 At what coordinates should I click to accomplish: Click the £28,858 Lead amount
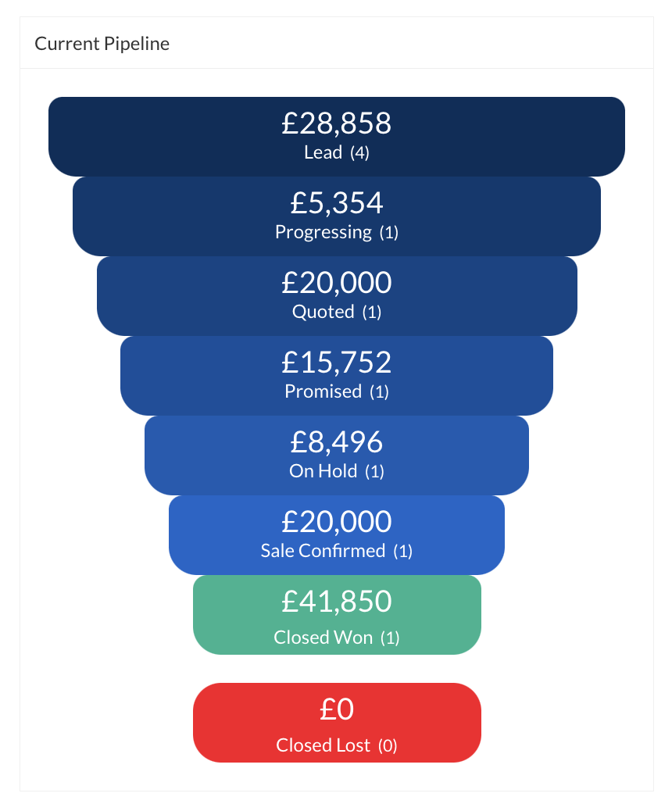(337, 123)
